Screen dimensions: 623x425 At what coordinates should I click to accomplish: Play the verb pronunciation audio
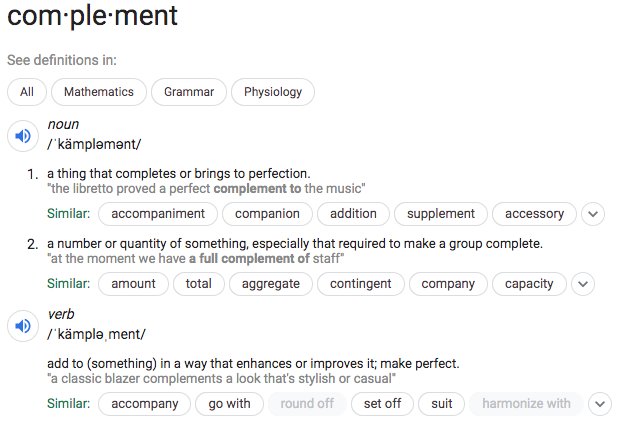23,326
